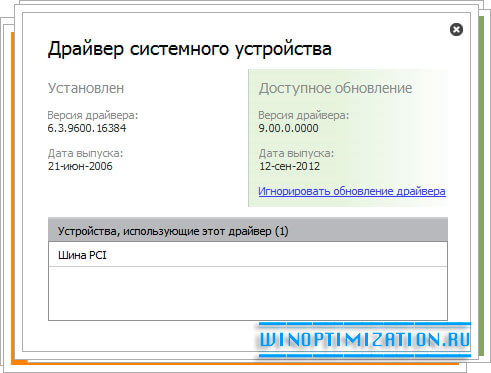Click installed driver version 6.3.9600.16384
Screen dimensions: 491x373
(x=87, y=128)
